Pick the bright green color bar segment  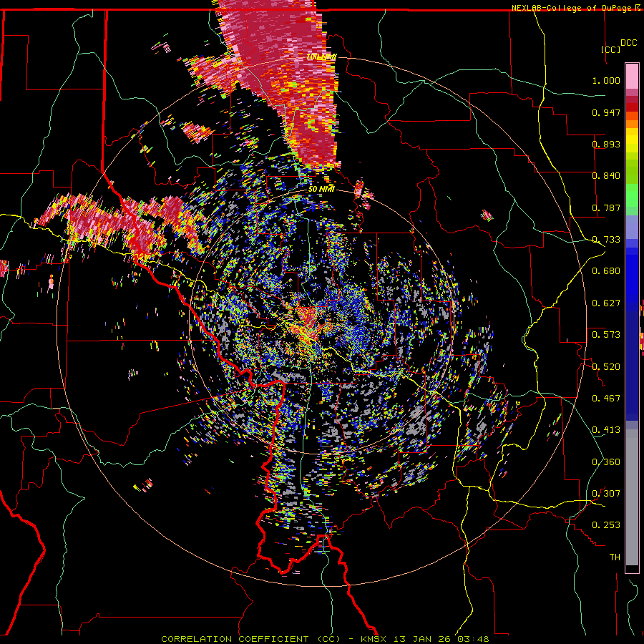click(632, 195)
